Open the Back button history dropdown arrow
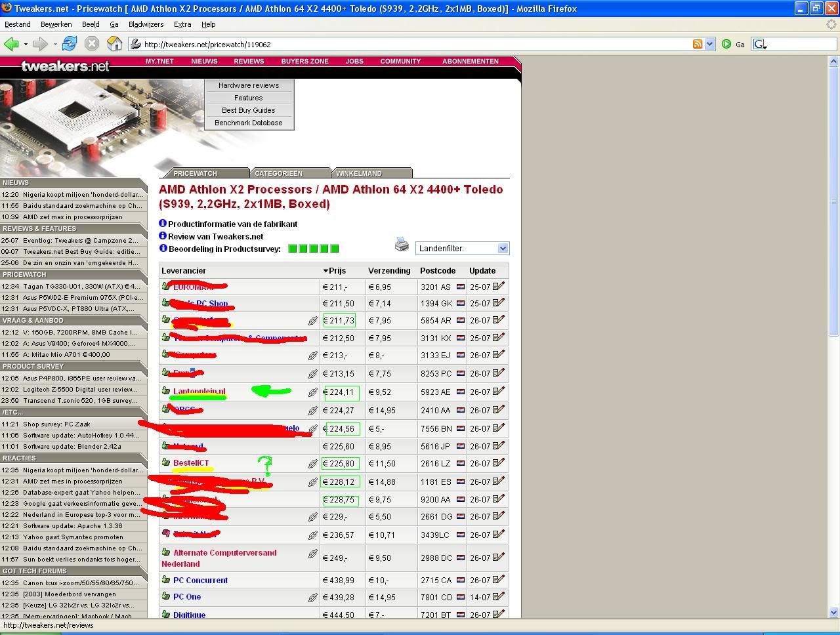This screenshot has height=635, width=840. pos(26,45)
